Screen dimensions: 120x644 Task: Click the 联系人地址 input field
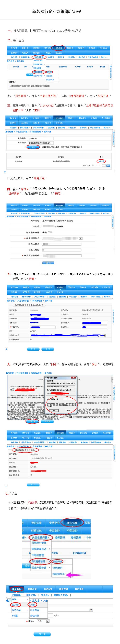pyautogui.click(x=62, y=250)
